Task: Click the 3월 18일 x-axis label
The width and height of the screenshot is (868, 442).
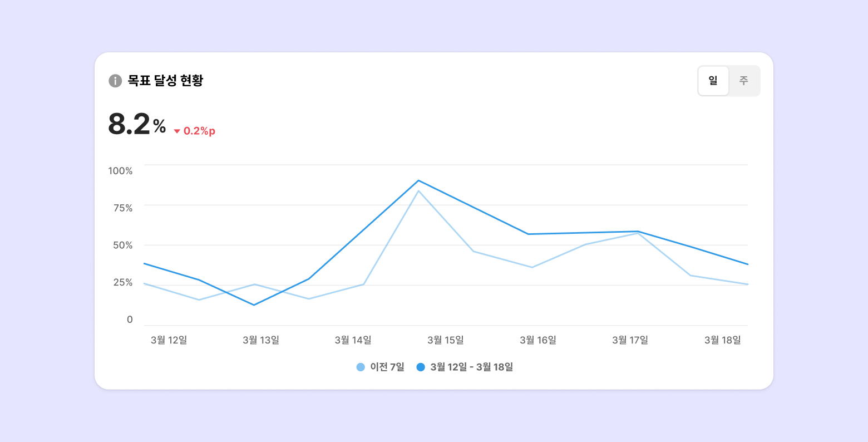Action: [723, 340]
